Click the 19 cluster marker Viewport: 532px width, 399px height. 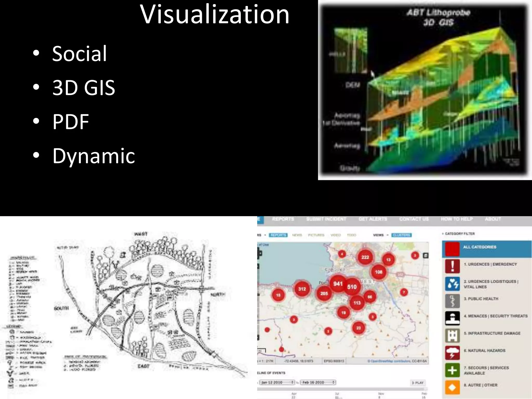[x=343, y=312]
